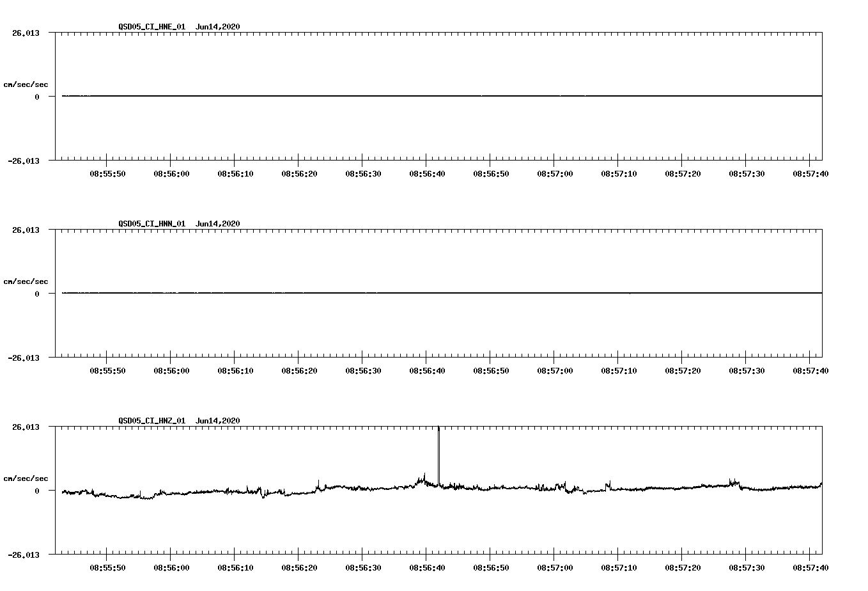Click the 08:56:20 time label under HNZ plot

299,568
